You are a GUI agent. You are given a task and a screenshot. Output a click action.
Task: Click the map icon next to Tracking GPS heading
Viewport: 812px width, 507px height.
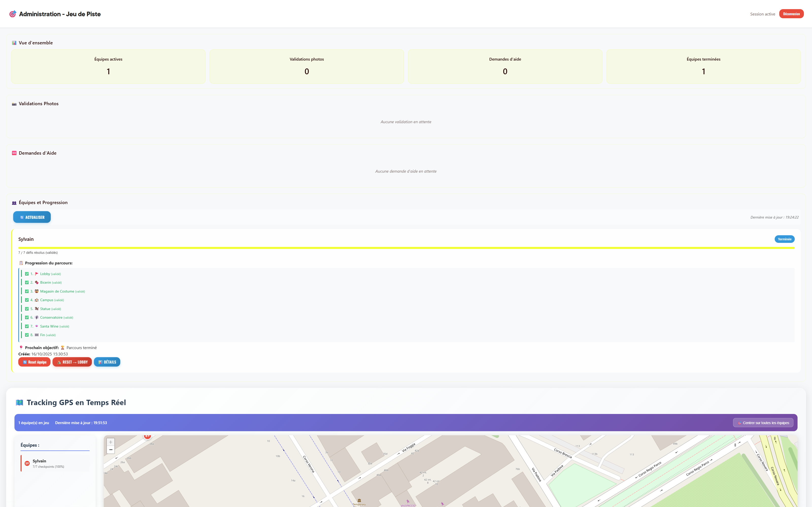tap(20, 402)
